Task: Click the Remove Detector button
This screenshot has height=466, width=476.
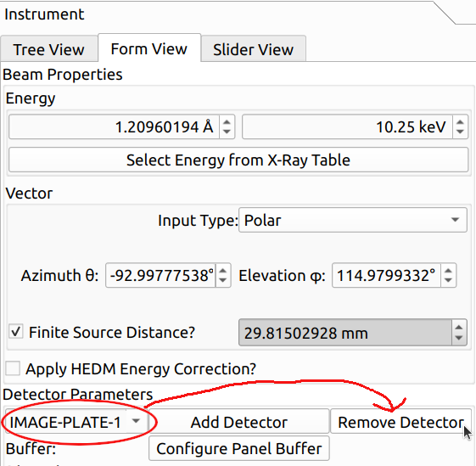Action: pyautogui.click(x=400, y=422)
